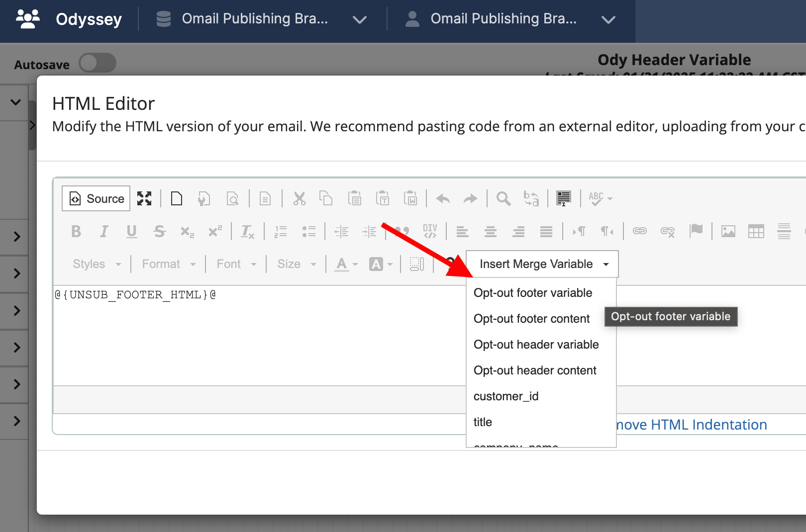
Task: Click the Bold formatting icon
Action: click(x=76, y=232)
